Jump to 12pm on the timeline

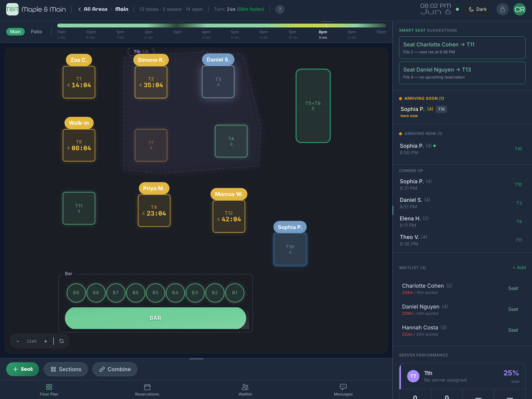tap(91, 34)
